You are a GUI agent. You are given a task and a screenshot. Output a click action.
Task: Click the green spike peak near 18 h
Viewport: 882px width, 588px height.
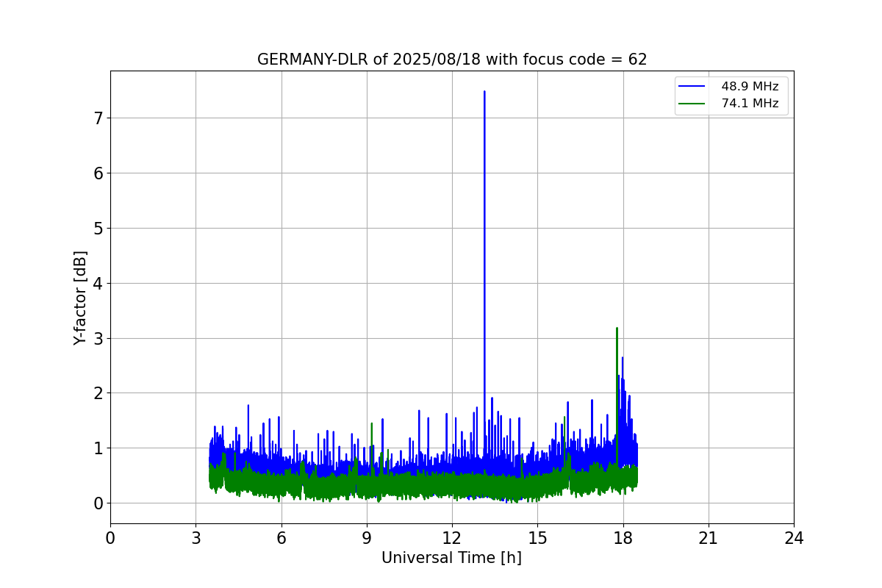coord(617,329)
